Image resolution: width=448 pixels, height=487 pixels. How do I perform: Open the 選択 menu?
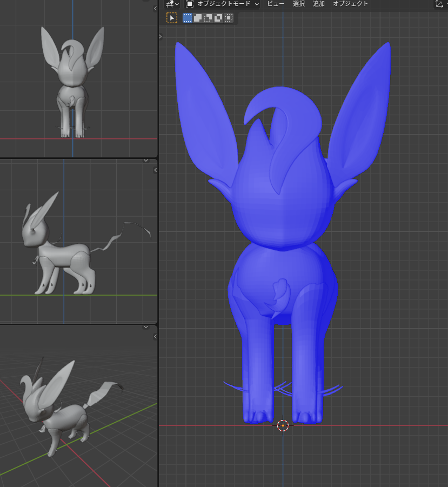(x=299, y=4)
